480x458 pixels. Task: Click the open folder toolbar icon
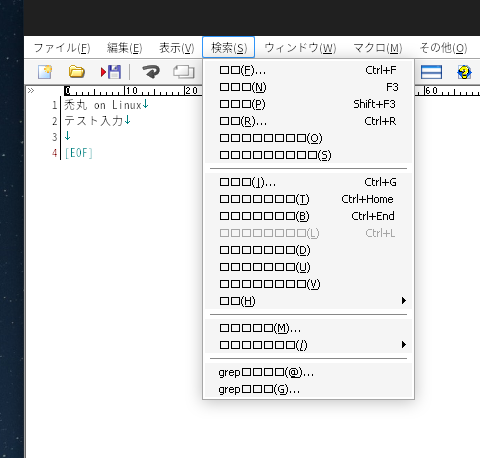point(76,72)
